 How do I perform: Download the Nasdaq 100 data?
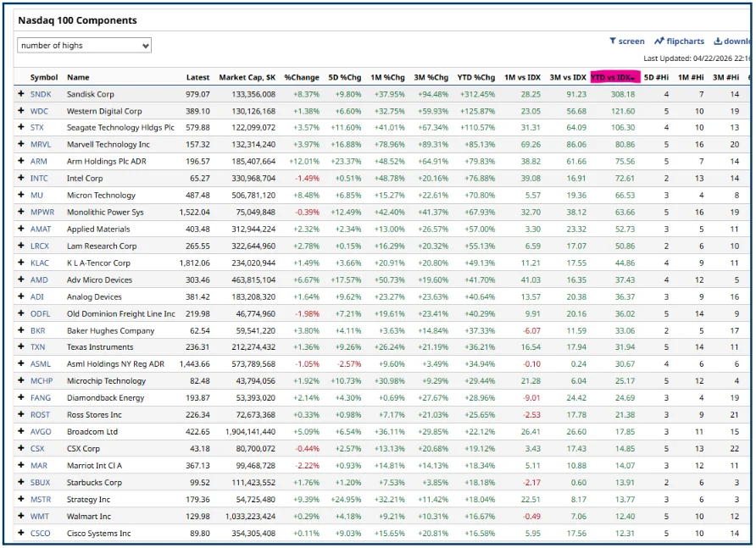[731, 41]
